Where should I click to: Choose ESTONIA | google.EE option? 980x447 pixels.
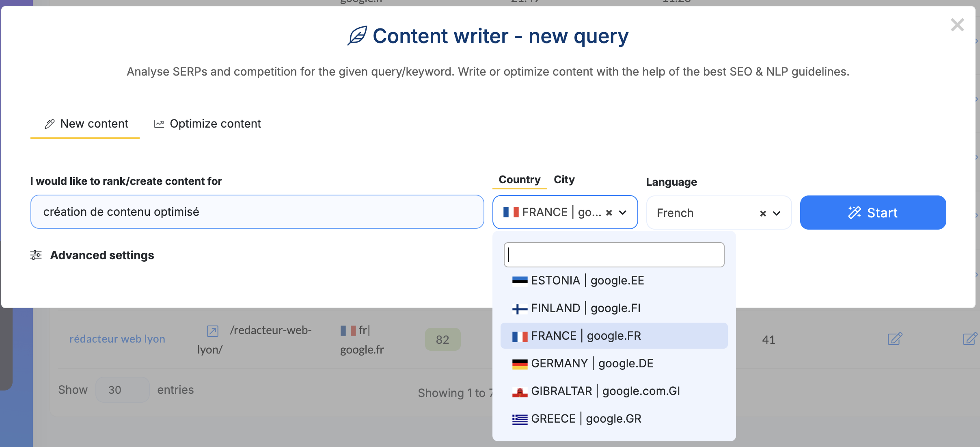coord(614,280)
